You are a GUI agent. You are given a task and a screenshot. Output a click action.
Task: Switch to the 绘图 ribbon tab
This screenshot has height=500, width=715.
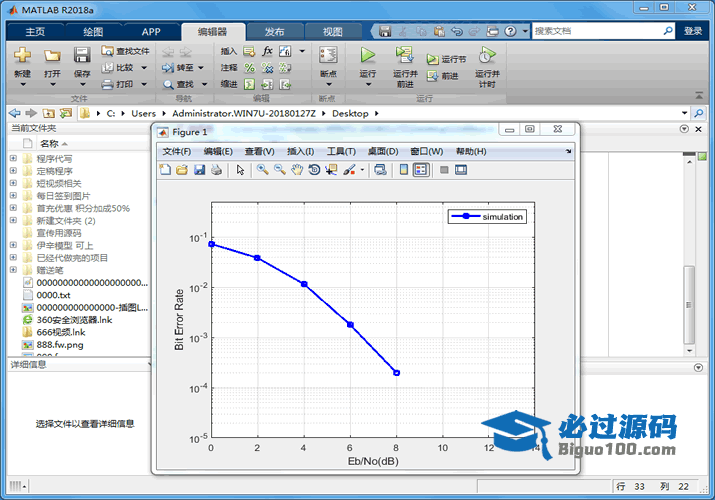pyautogui.click(x=93, y=31)
